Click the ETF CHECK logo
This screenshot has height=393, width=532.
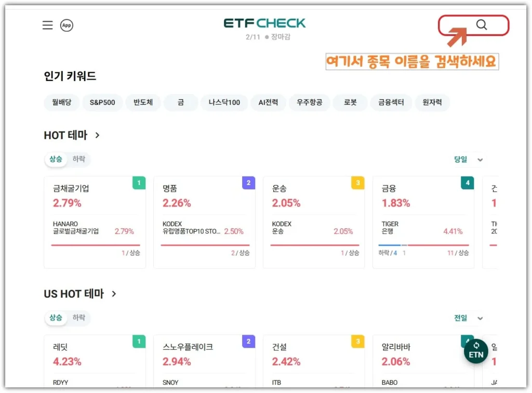point(264,23)
